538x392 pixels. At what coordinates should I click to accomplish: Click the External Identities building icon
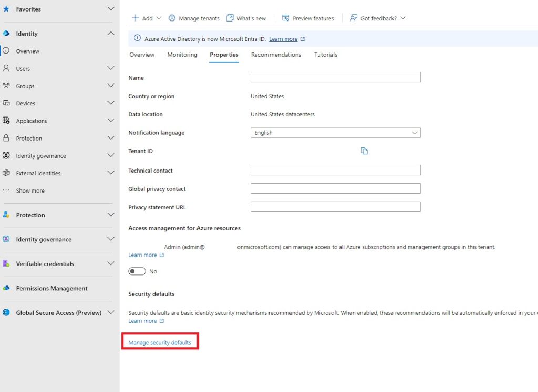(x=6, y=173)
